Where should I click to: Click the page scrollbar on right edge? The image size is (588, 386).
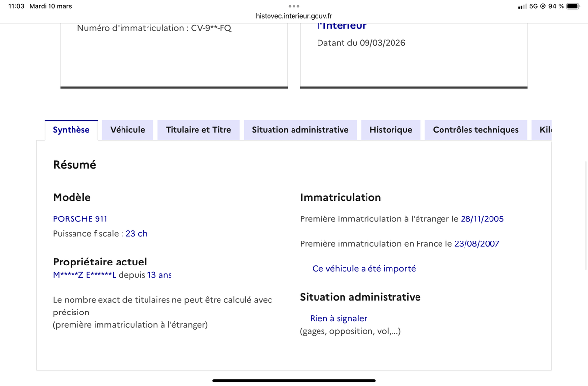tap(586, 216)
